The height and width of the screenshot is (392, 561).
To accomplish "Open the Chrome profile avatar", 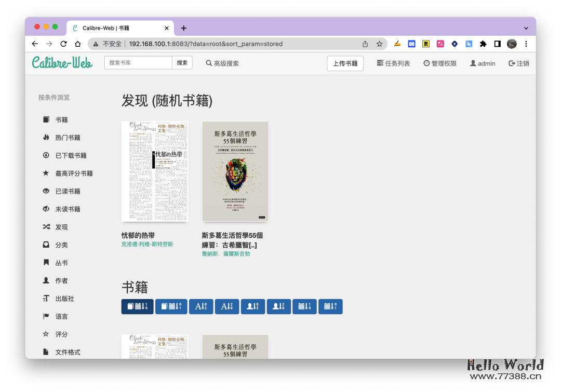I will pos(512,44).
